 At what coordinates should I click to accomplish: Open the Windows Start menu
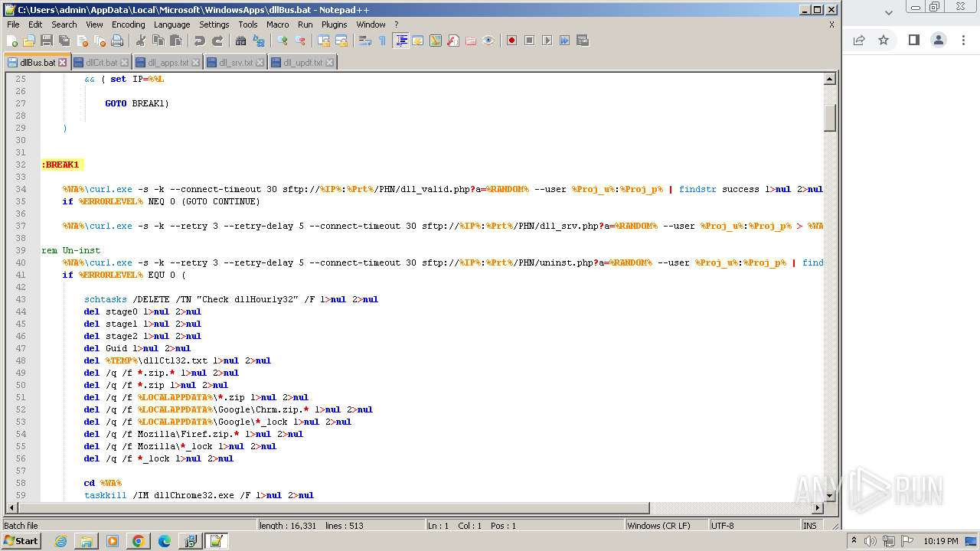(21, 541)
